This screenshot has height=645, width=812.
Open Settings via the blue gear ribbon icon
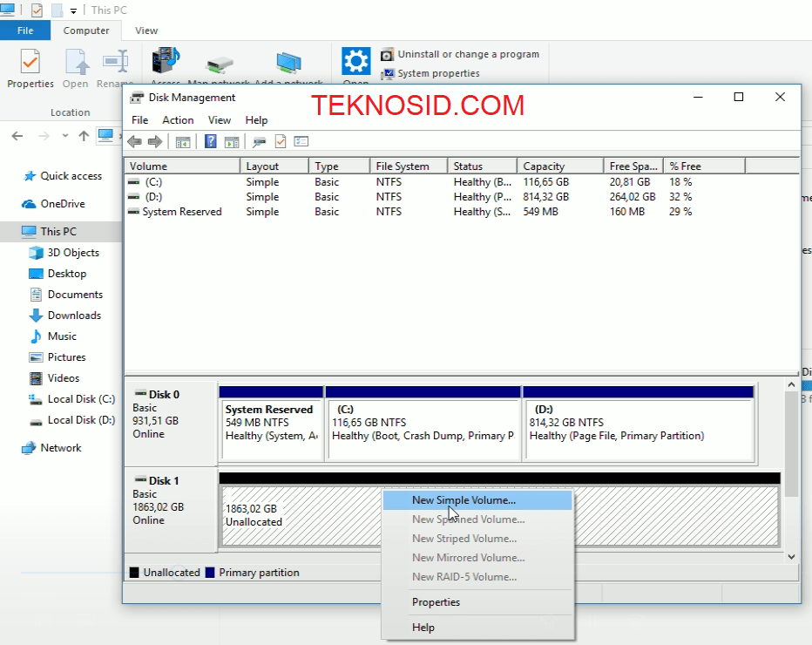coord(355,61)
